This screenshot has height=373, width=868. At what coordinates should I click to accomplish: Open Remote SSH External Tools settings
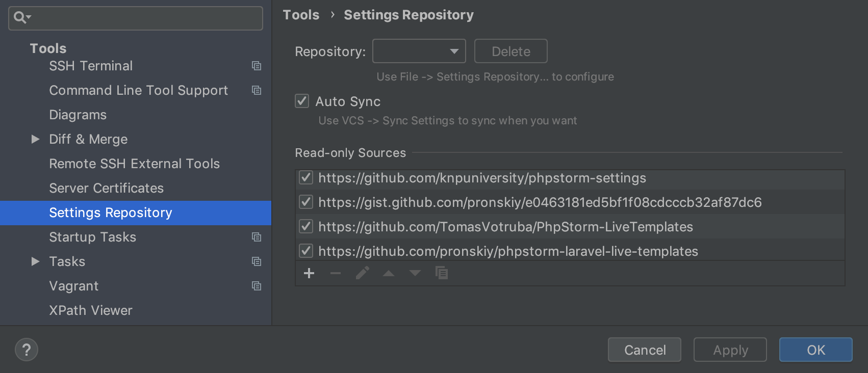tap(134, 164)
